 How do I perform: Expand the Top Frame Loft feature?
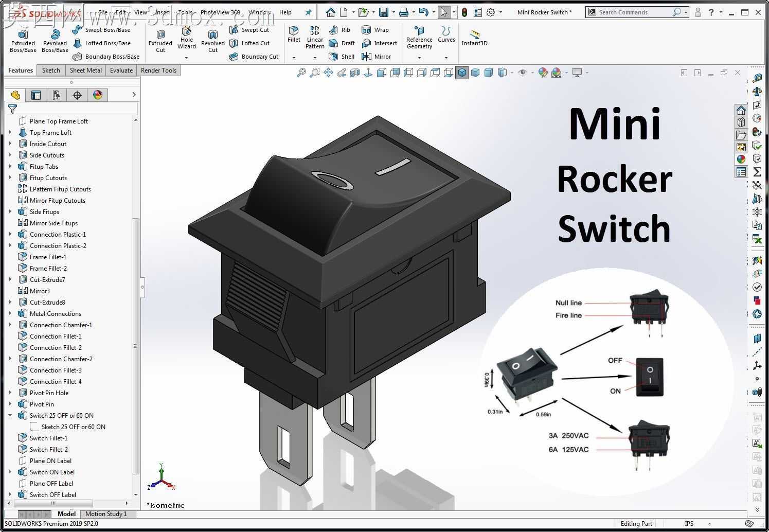10,132
